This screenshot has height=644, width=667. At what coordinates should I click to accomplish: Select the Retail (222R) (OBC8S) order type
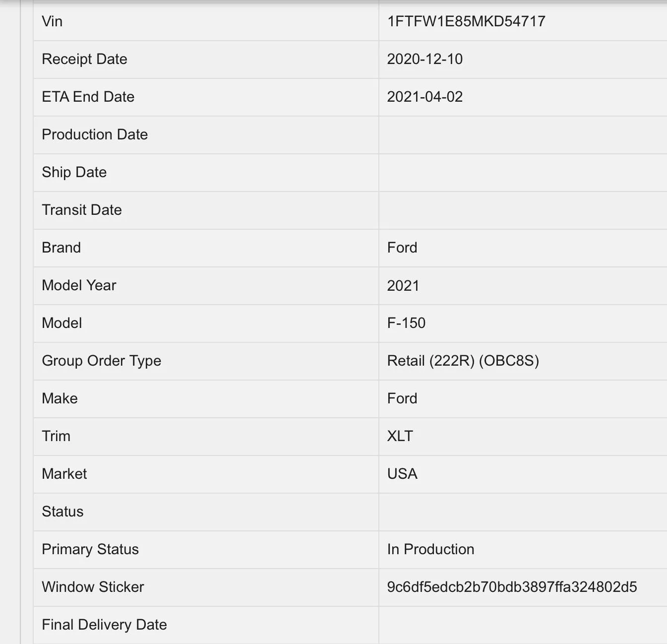463,361
